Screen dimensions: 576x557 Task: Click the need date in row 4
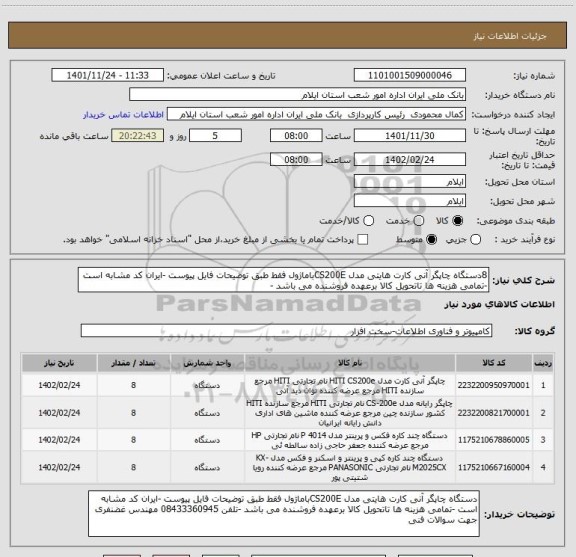[59, 467]
